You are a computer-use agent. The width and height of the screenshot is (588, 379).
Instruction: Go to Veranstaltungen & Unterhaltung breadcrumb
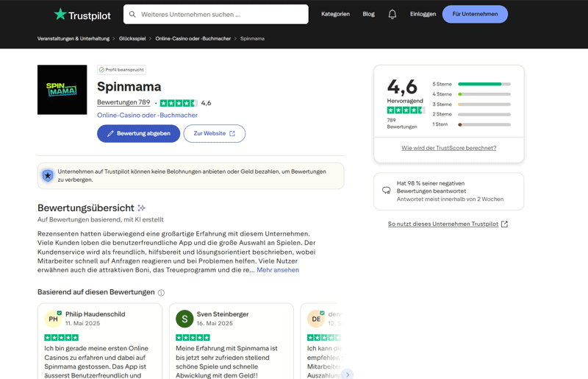pyautogui.click(x=73, y=38)
